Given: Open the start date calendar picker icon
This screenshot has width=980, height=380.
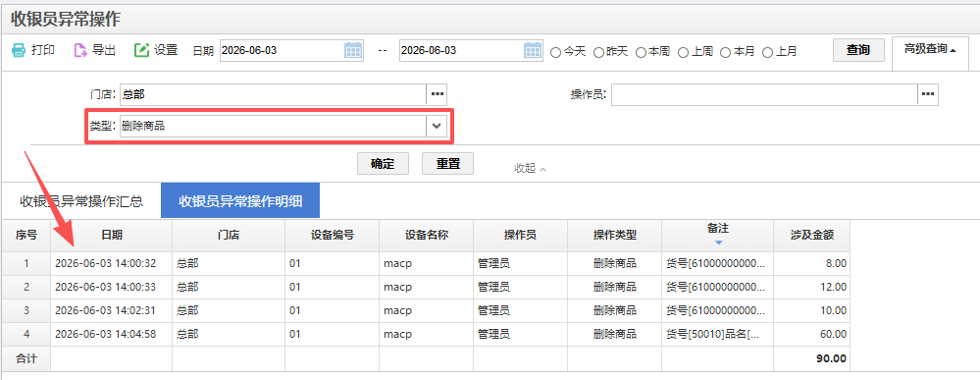Looking at the screenshot, I should (354, 51).
